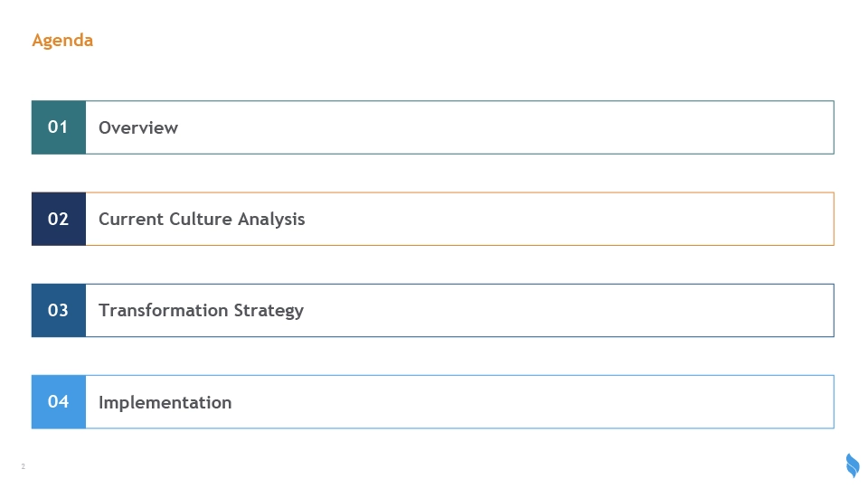Viewport: 868px width, 488px height.
Task: Select the light blue 04 number block
Action: point(59,401)
